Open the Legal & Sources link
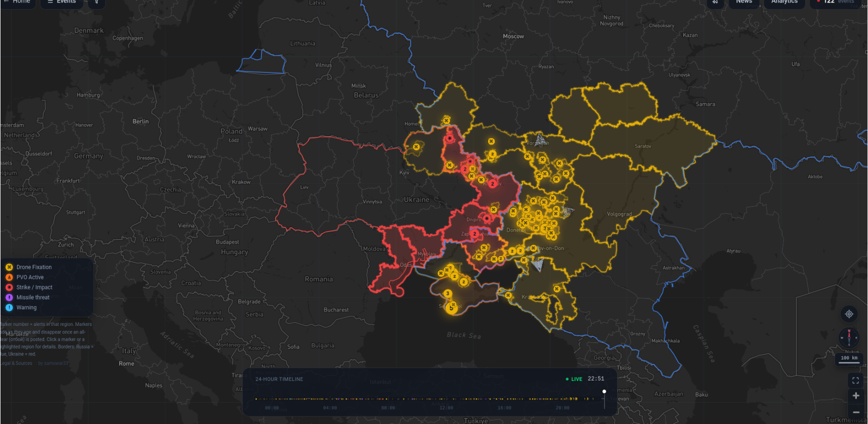Image resolution: width=868 pixels, height=424 pixels. click(x=16, y=363)
